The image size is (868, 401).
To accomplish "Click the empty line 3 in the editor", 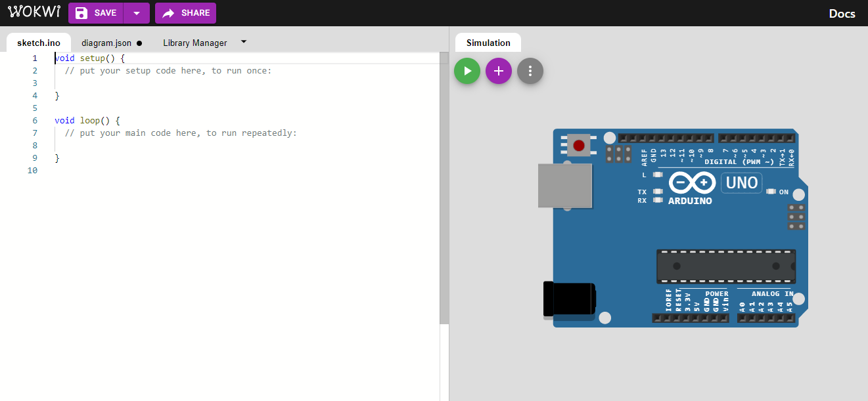I will click(x=246, y=83).
